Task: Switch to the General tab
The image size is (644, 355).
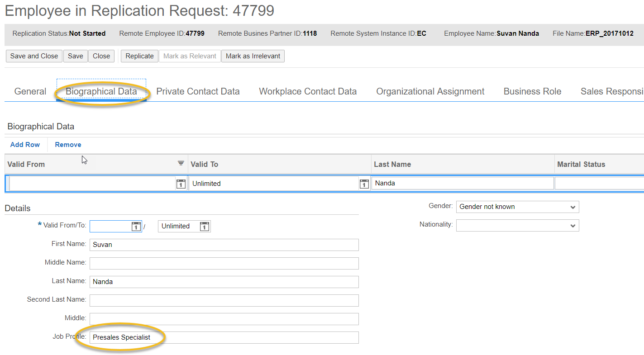Action: (30, 91)
